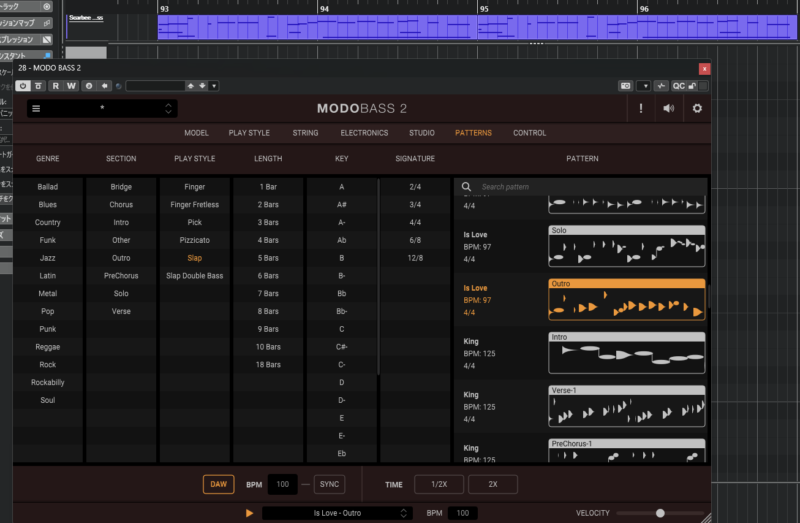Image resolution: width=800 pixels, height=523 pixels.
Task: Click the speaker volume icon
Action: point(668,108)
